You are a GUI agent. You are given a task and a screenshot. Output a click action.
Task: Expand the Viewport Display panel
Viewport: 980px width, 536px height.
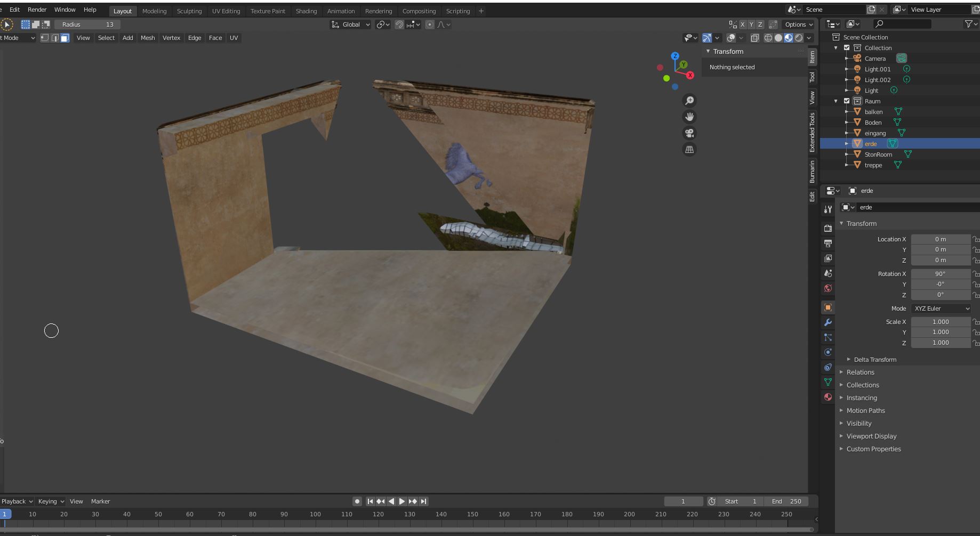point(871,436)
